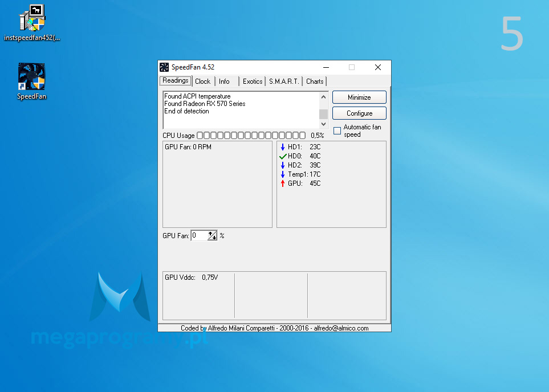
Task: Click the GPU Fan speed stepper arrows
Action: pos(212,235)
